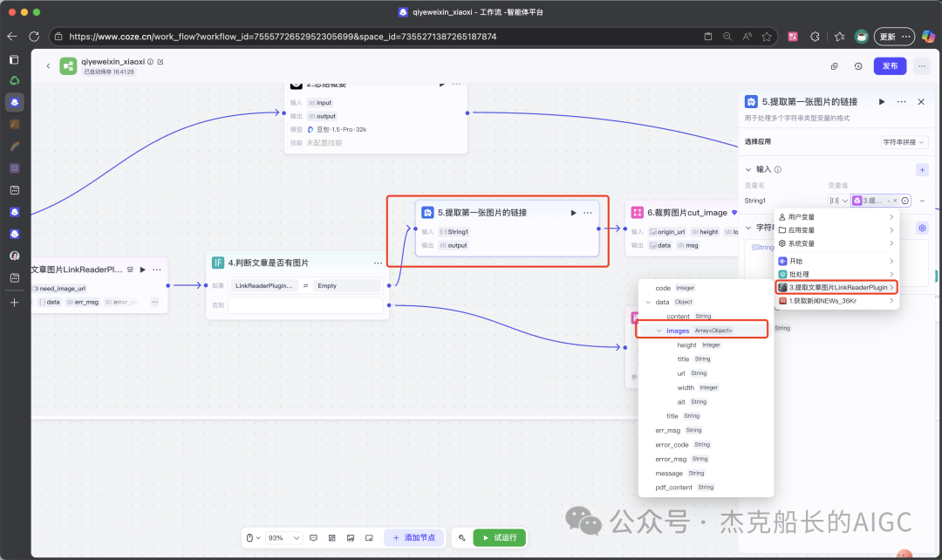Open the duplicate workflow icon beside history
942x560 pixels.
point(835,66)
